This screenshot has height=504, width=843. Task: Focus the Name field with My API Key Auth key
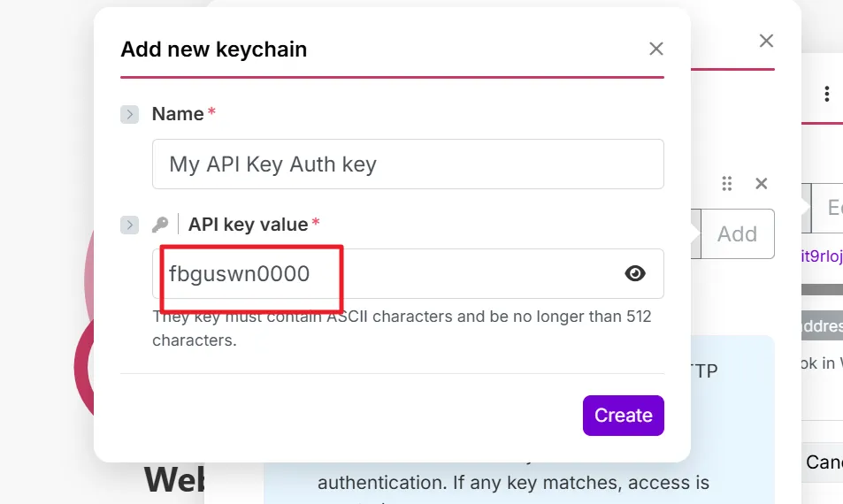pos(407,164)
